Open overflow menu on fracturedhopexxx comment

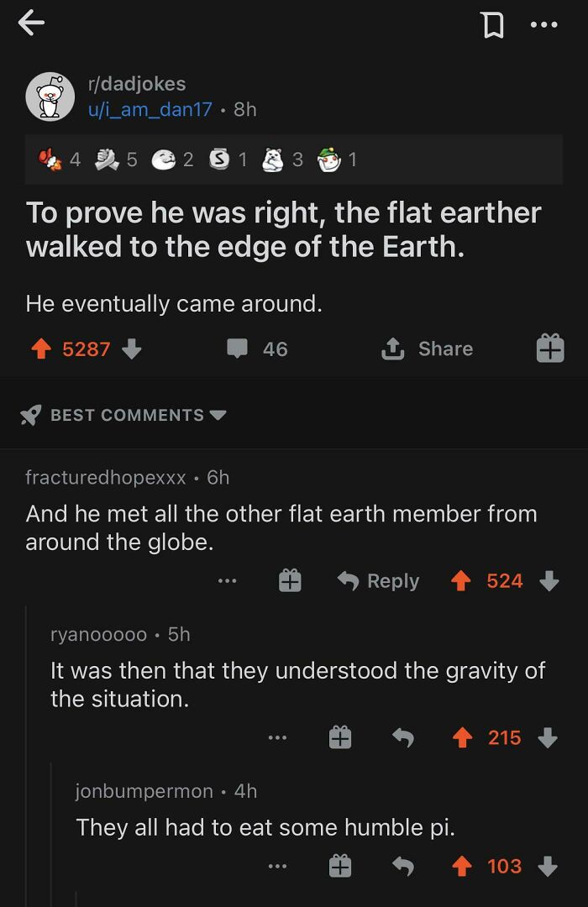pyautogui.click(x=227, y=580)
